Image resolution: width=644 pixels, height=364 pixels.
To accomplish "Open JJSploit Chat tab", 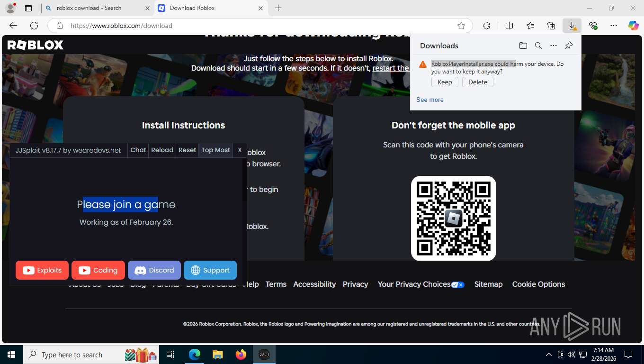I will click(138, 150).
